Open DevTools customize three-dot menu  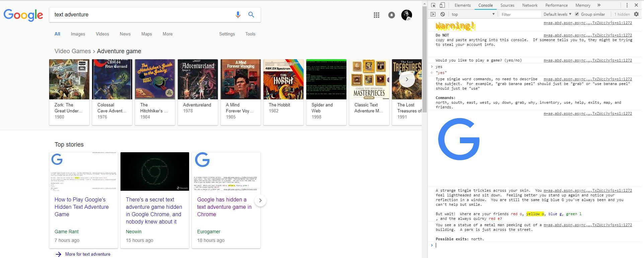pyautogui.click(x=627, y=5)
